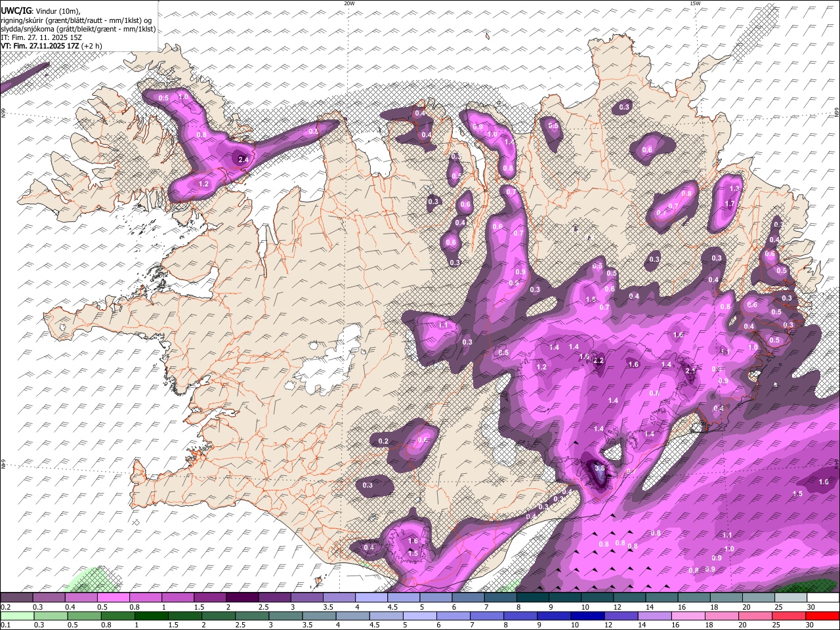Click the pale green 0.1 swatch in lower legend
Image resolution: width=840 pixels, height=630 pixels.
click(x=17, y=616)
